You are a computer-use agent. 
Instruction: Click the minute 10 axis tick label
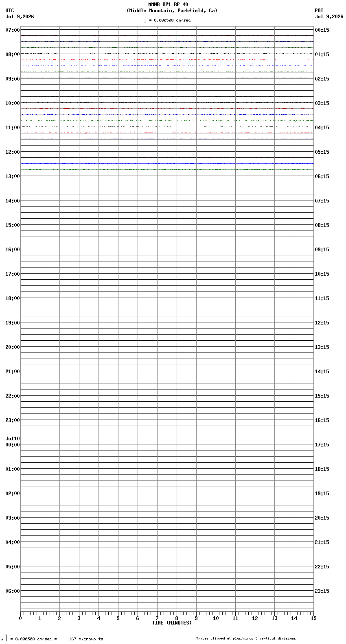pyautogui.click(x=216, y=618)
